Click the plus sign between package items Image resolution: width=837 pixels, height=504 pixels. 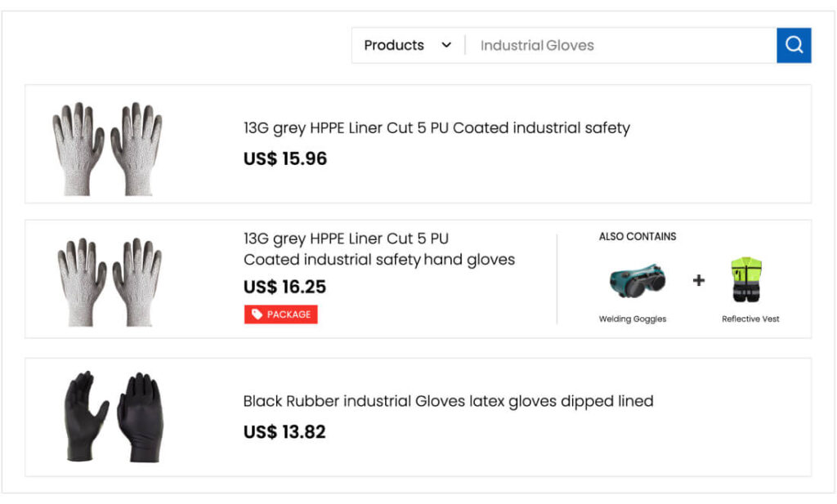(x=698, y=281)
